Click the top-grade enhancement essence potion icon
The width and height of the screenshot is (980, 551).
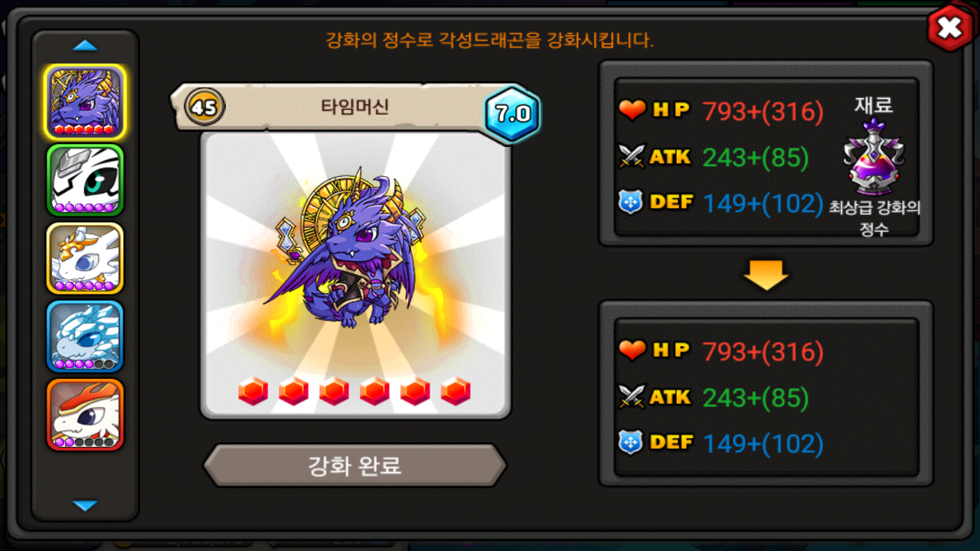pyautogui.click(x=874, y=158)
